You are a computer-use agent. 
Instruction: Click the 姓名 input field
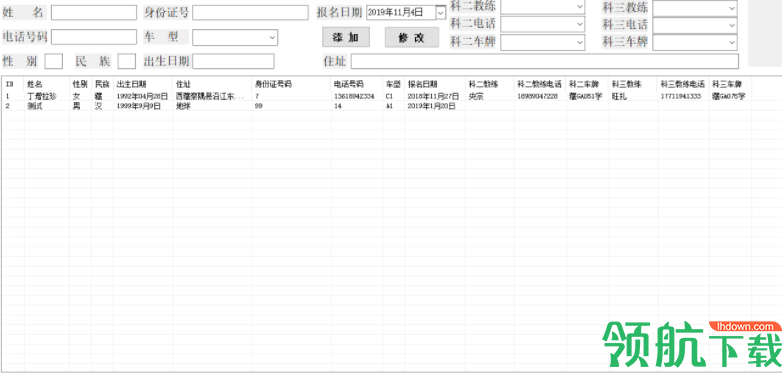(94, 13)
